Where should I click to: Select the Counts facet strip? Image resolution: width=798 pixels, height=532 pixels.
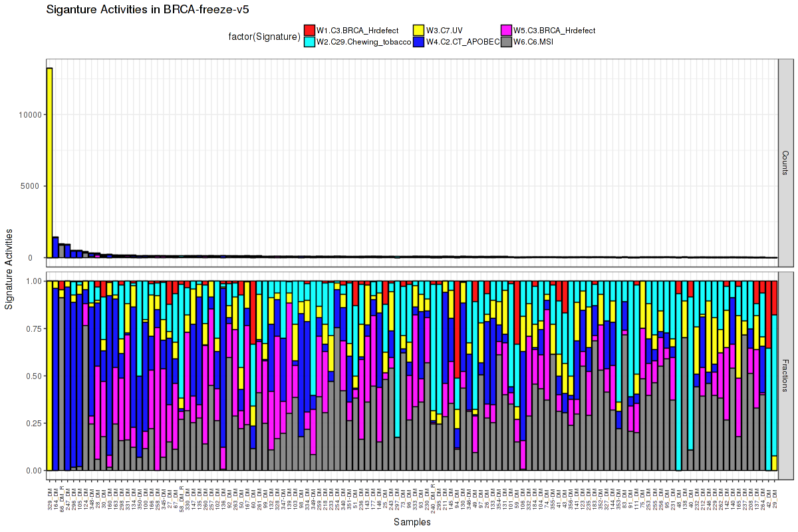(x=785, y=163)
